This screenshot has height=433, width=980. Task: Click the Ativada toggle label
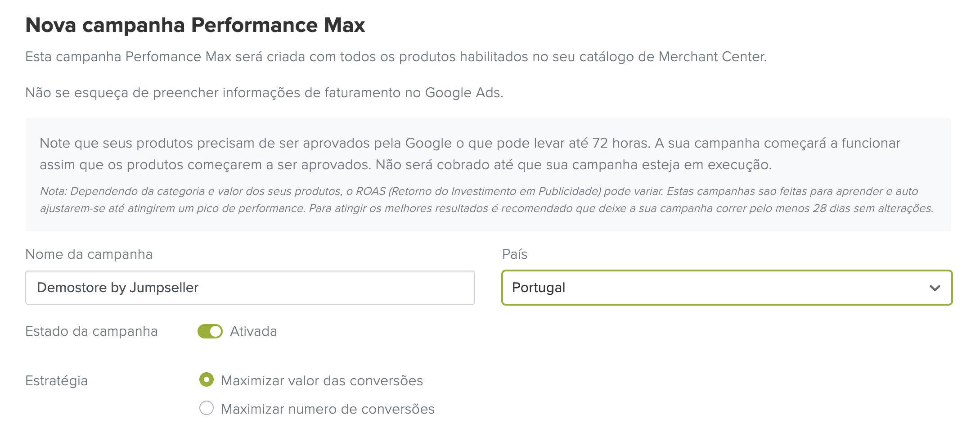(x=253, y=331)
